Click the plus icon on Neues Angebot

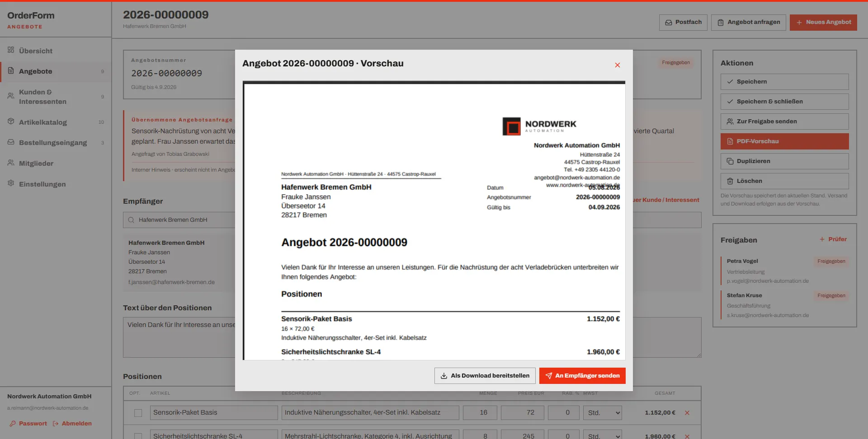(x=799, y=22)
